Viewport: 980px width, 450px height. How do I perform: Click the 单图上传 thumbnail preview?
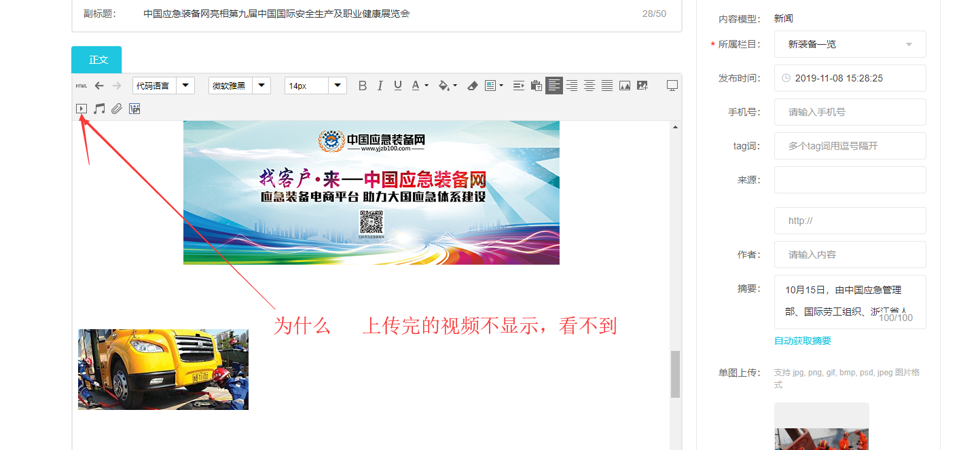(x=822, y=426)
